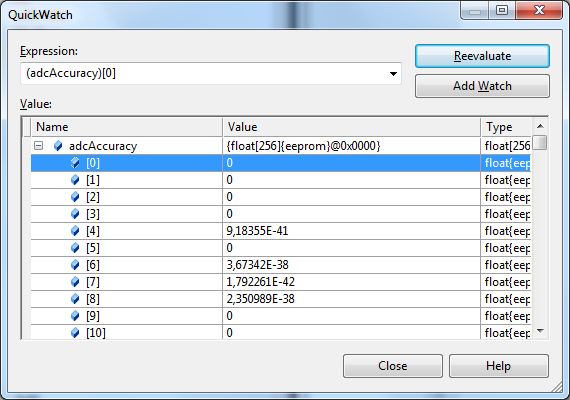Click the Reevaluate button
This screenshot has height=400, width=570.
pos(482,56)
